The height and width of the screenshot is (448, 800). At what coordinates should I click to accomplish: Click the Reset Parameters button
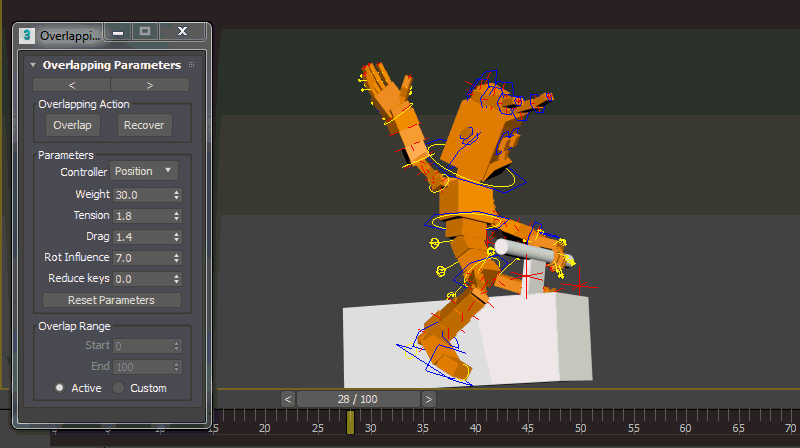[111, 300]
